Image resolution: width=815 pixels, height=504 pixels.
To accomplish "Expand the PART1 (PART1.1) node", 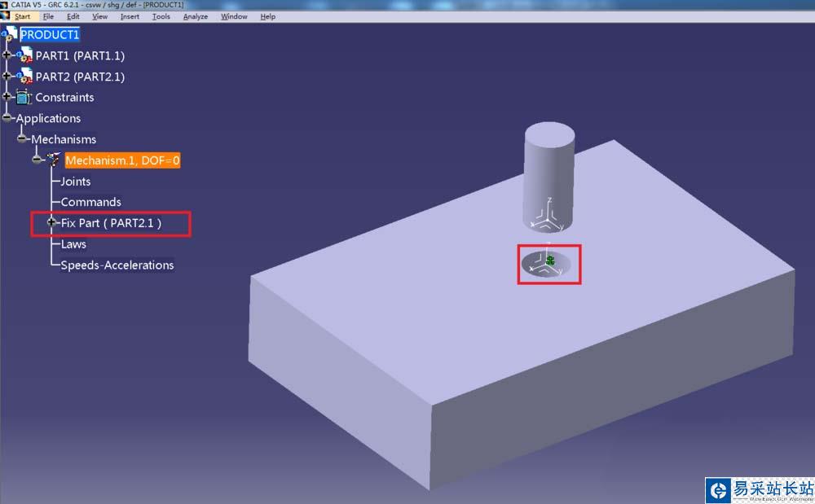I will [x=7, y=55].
